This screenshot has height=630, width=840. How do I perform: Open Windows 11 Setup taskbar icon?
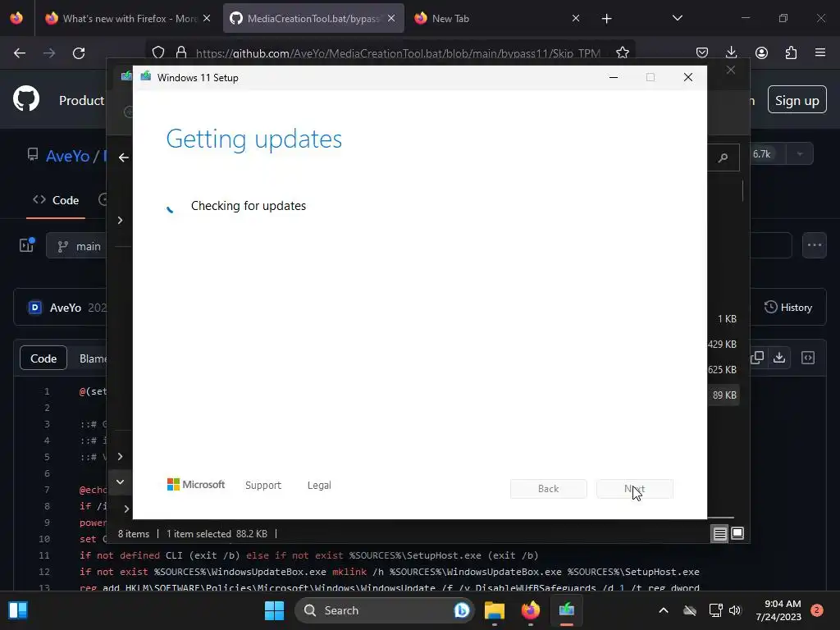(x=566, y=610)
